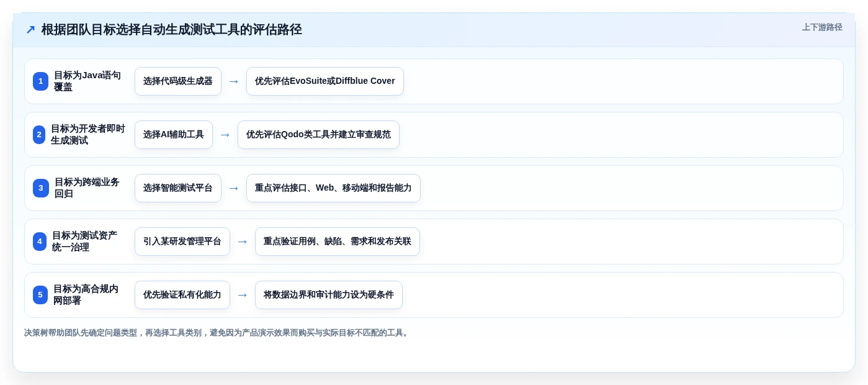Select step number 3 badge
This screenshot has height=385, width=868.
tap(41, 188)
